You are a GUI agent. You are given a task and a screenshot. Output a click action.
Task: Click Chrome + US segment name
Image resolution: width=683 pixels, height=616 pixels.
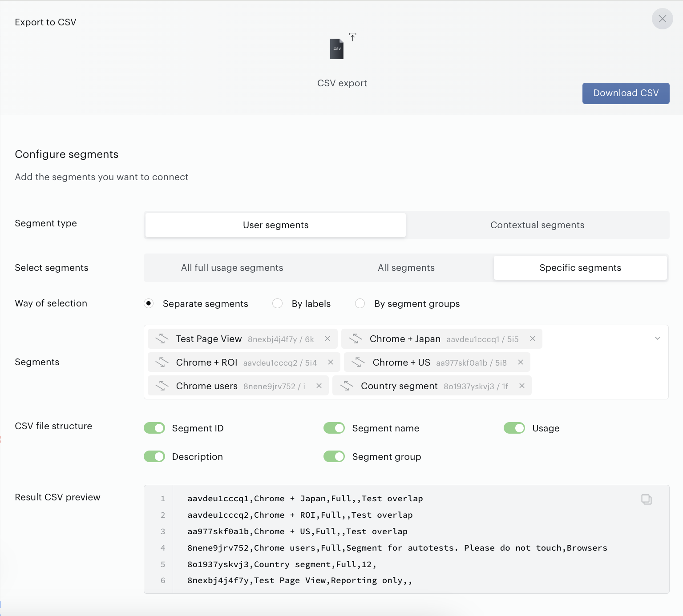pyautogui.click(x=401, y=362)
